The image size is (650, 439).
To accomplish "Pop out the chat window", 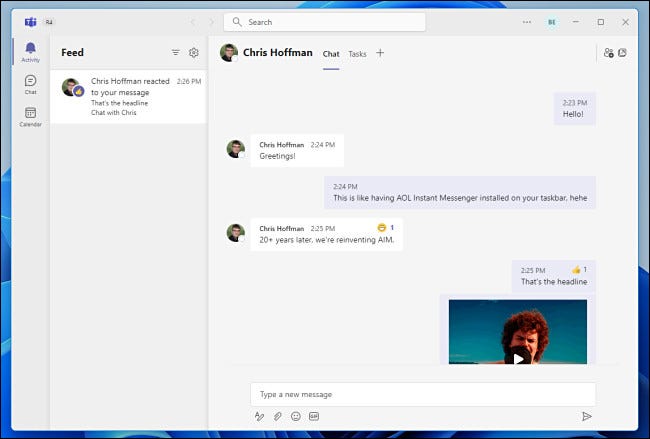I will click(623, 53).
